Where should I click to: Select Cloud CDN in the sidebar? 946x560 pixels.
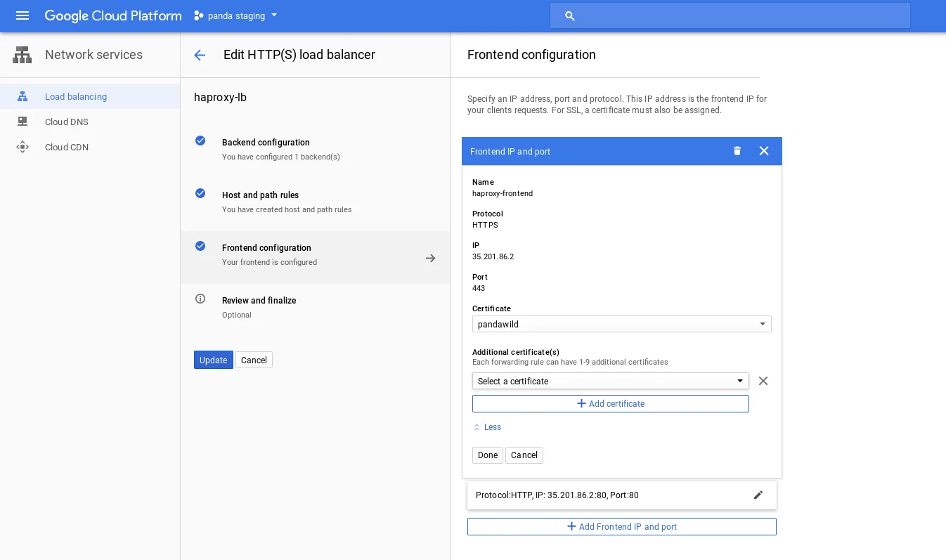(67, 147)
